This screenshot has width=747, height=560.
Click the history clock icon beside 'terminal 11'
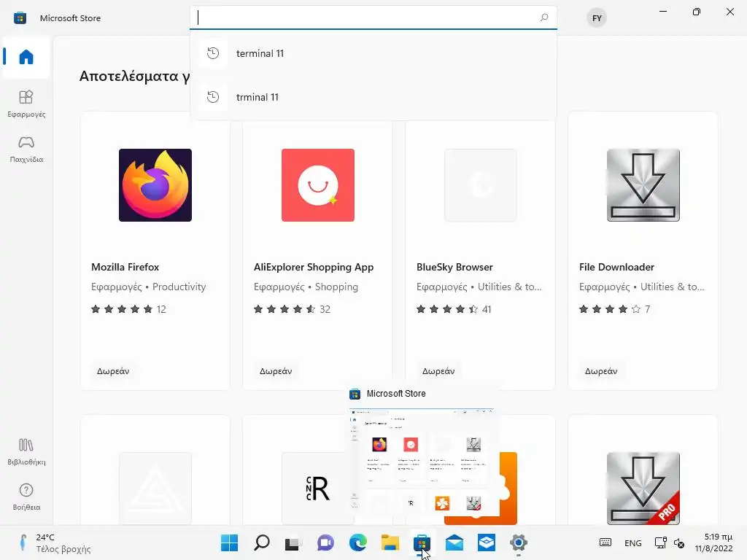(213, 53)
